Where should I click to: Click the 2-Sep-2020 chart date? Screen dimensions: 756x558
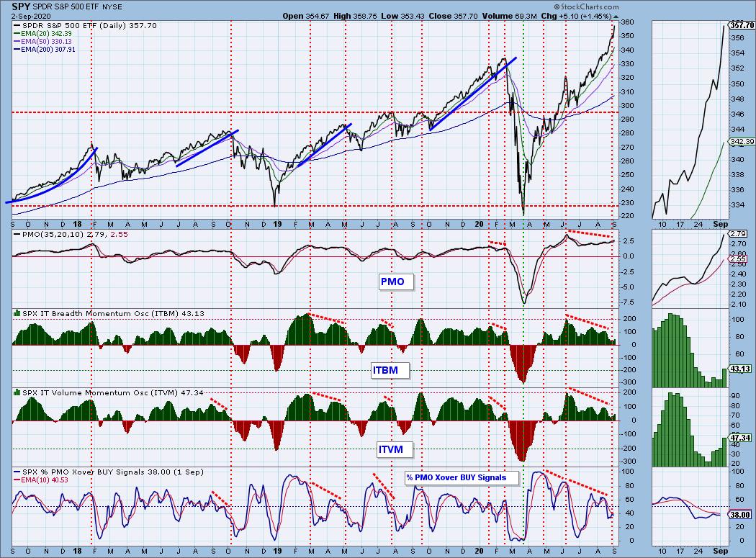(x=31, y=16)
